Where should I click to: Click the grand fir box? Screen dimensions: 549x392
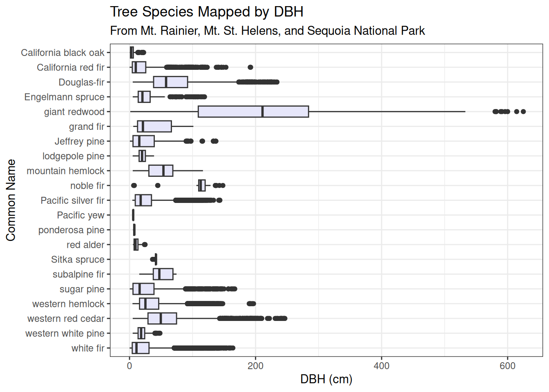(154, 127)
